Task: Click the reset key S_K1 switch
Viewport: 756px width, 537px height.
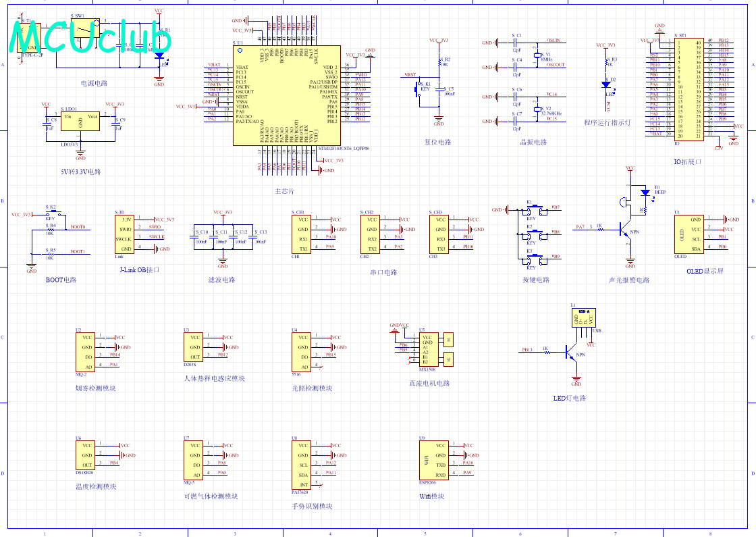Action: click(418, 88)
